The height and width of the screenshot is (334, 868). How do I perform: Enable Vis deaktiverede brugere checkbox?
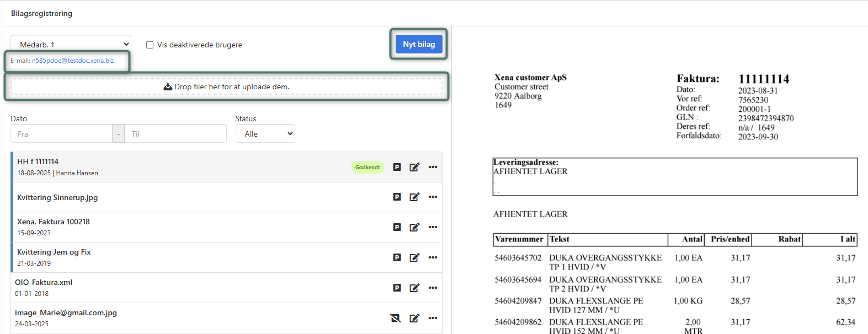[150, 45]
